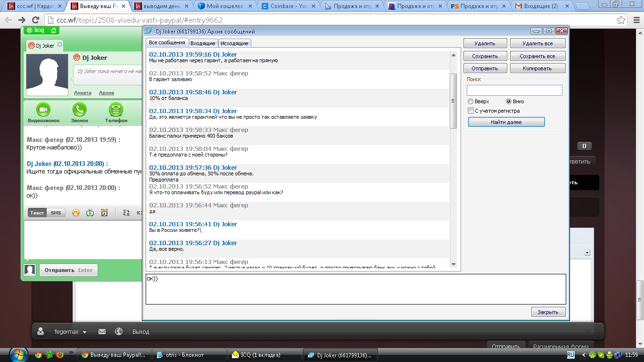The width and height of the screenshot is (644, 362).
Task: Show hidden system tray icons
Action: (584, 355)
